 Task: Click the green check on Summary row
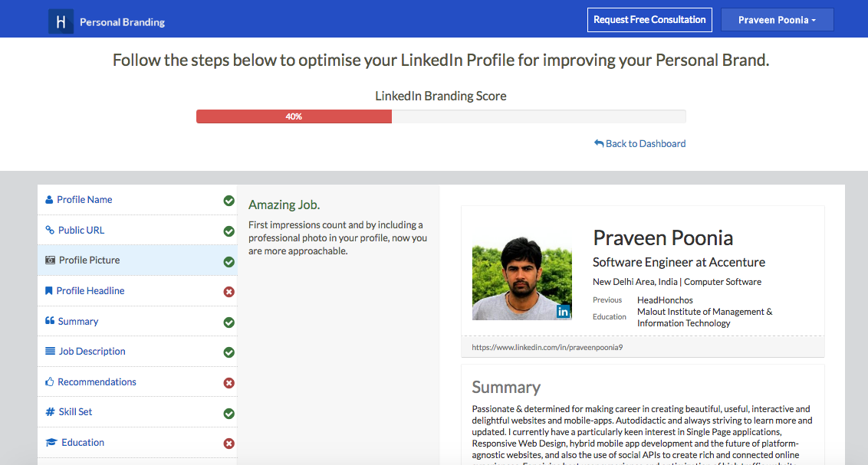229,323
